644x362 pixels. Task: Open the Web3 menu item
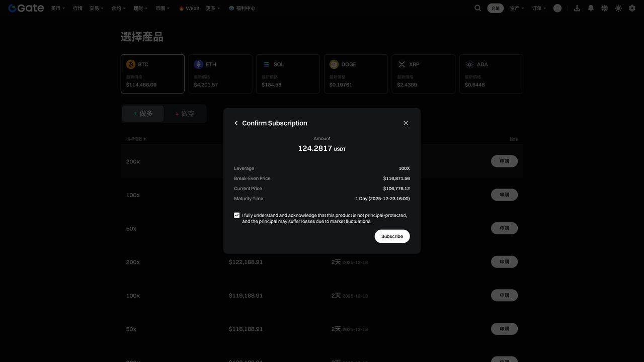click(x=189, y=8)
